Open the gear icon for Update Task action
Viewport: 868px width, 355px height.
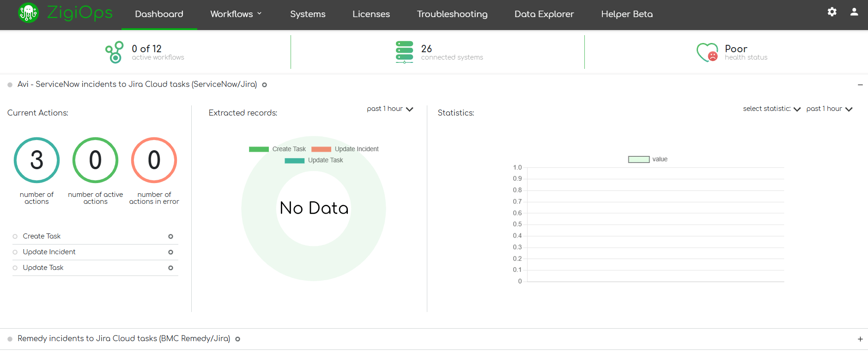click(x=170, y=268)
